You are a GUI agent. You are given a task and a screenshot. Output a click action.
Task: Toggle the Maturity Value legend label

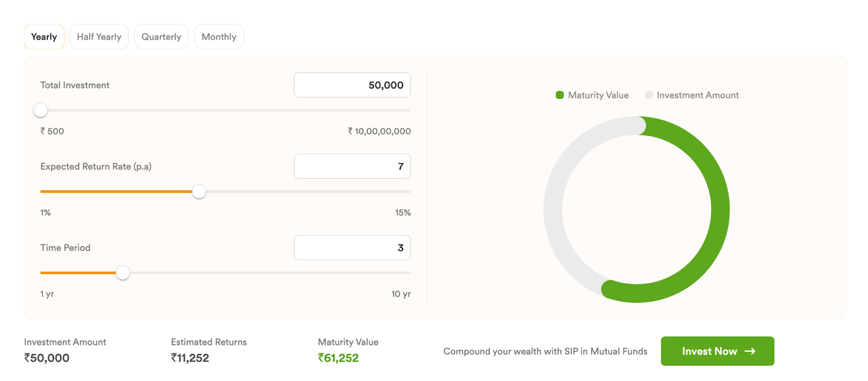coord(598,95)
